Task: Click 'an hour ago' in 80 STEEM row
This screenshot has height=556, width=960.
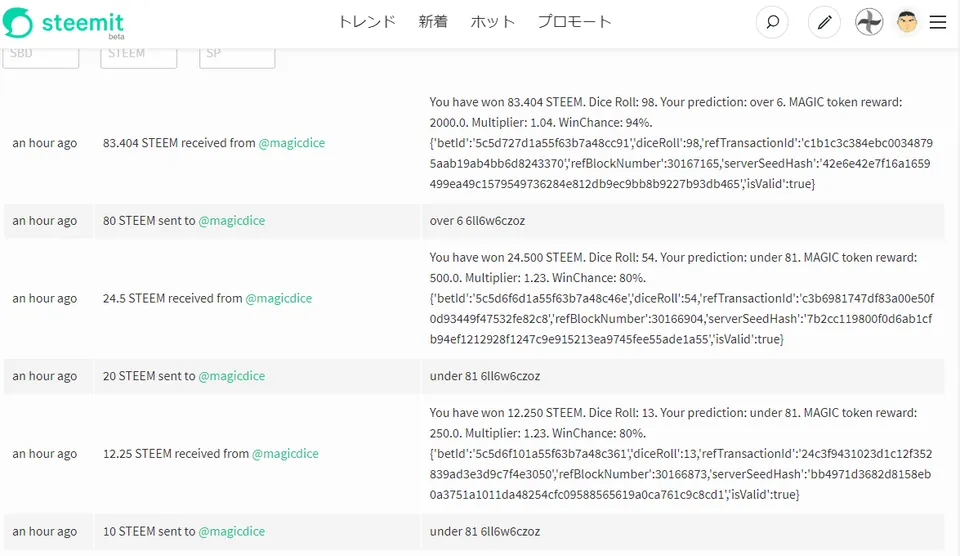Action: pos(45,220)
